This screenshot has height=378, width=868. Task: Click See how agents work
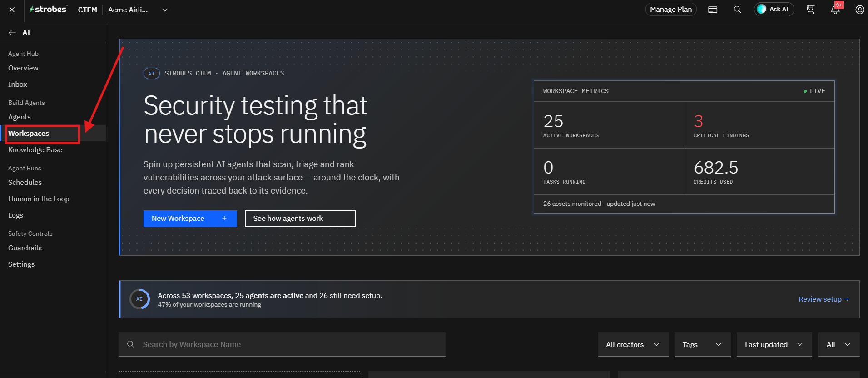coord(300,219)
